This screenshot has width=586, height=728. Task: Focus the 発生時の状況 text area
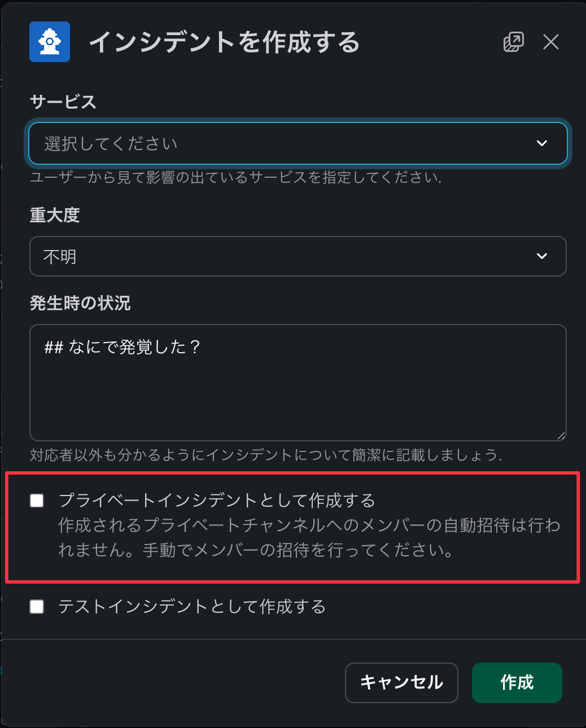pos(298,389)
